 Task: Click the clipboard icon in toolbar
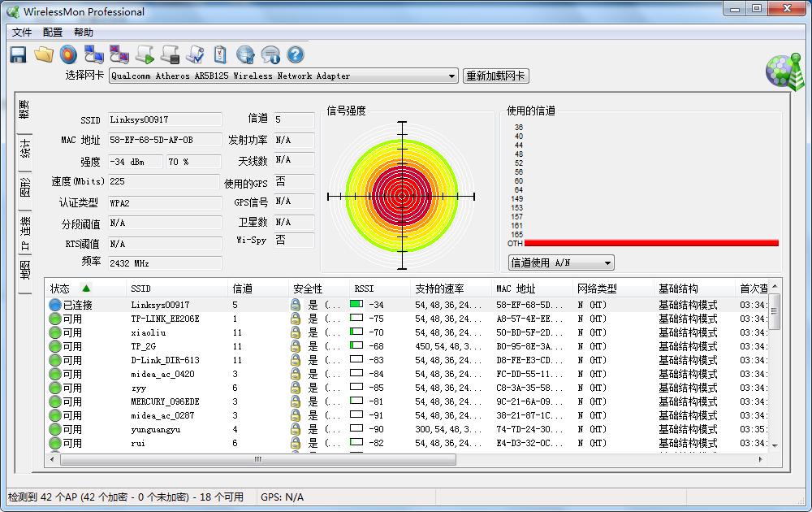[219, 54]
